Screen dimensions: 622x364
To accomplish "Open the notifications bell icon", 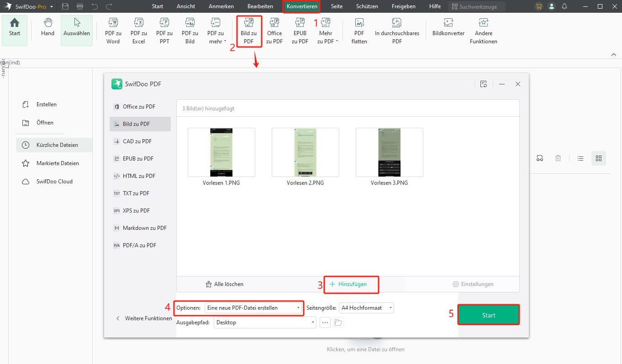I will pos(564,6).
